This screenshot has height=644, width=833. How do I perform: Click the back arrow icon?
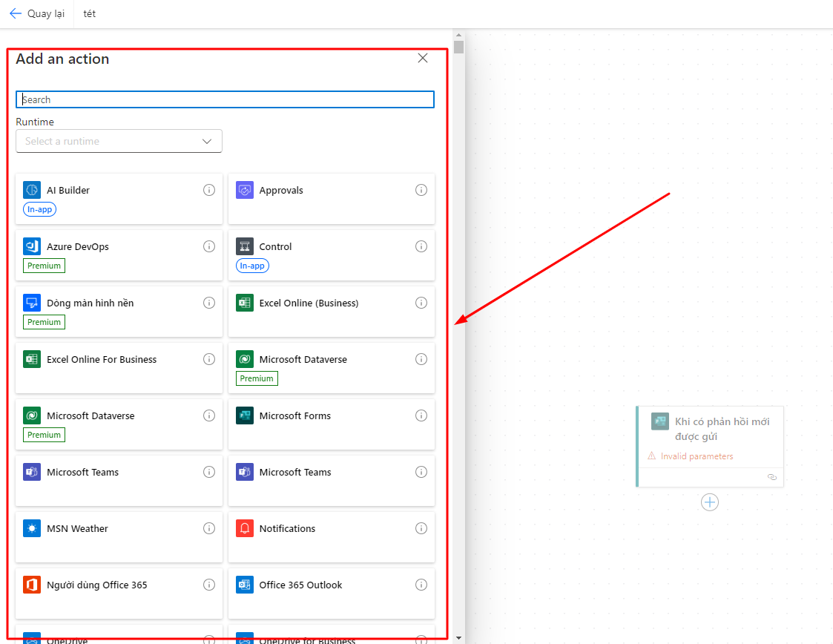pyautogui.click(x=16, y=13)
